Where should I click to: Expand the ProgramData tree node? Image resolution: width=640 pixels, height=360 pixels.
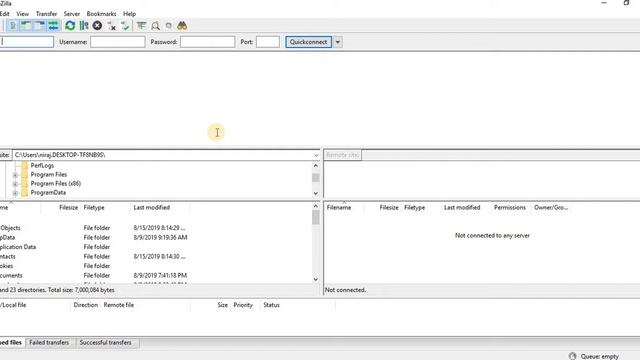tap(15, 193)
